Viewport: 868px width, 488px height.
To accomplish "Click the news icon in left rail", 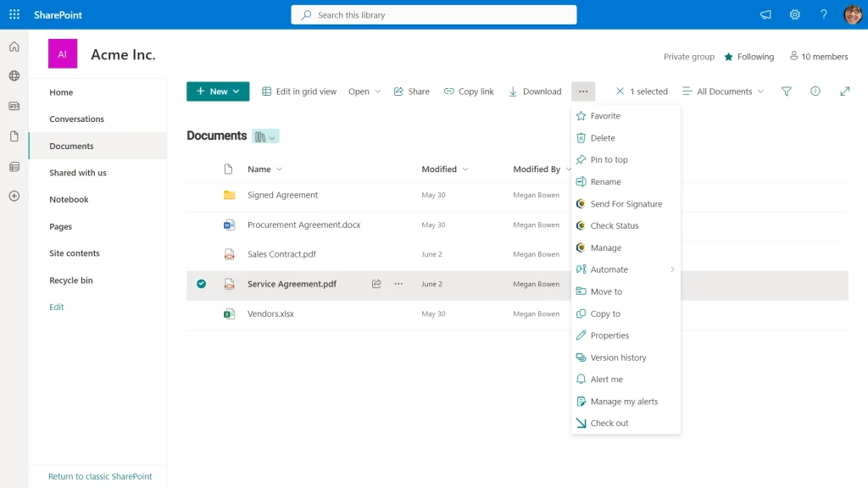I will tap(14, 106).
